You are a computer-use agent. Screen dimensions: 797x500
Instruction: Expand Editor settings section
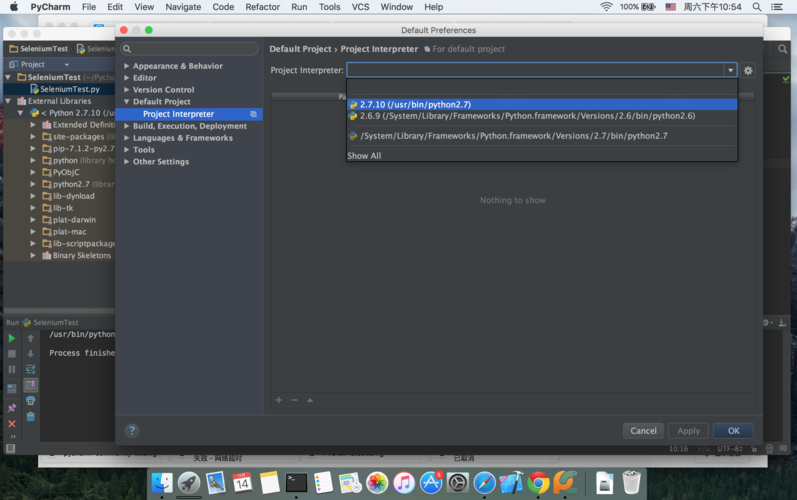pyautogui.click(x=127, y=78)
